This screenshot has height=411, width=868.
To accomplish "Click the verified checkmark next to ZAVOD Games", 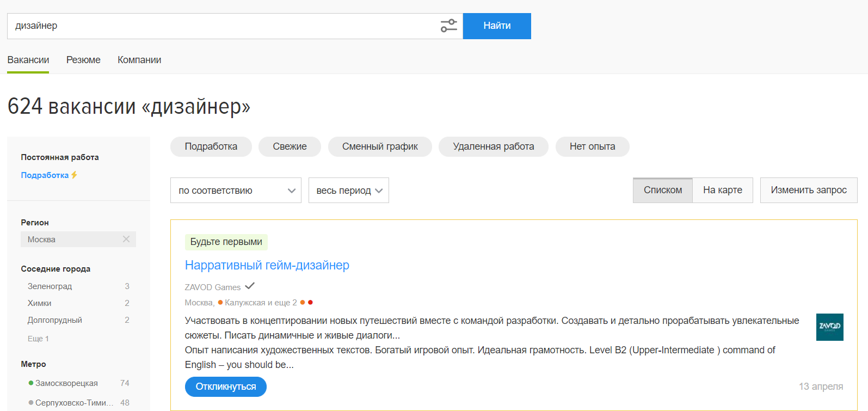I will (250, 286).
